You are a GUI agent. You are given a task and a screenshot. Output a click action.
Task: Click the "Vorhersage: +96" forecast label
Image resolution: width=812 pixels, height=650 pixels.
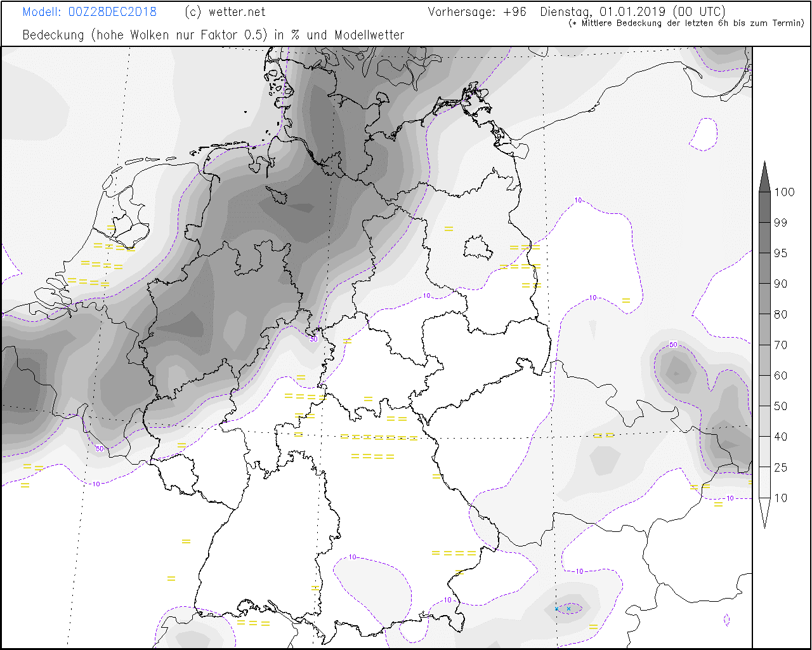point(477,12)
